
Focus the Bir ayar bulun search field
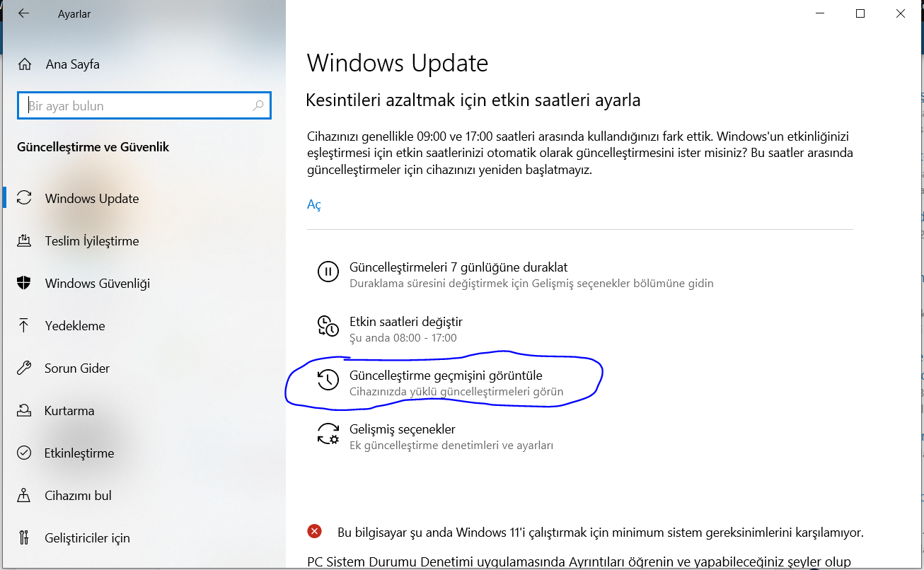point(144,106)
